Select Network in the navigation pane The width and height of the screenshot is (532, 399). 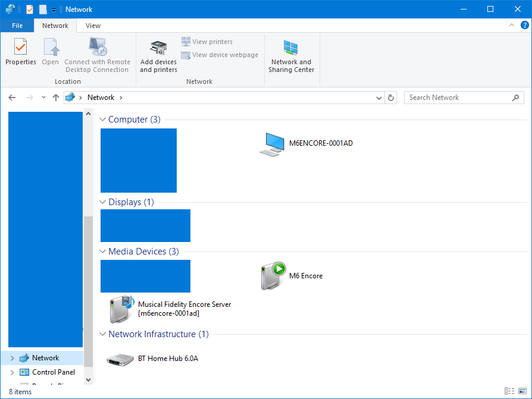click(45, 358)
